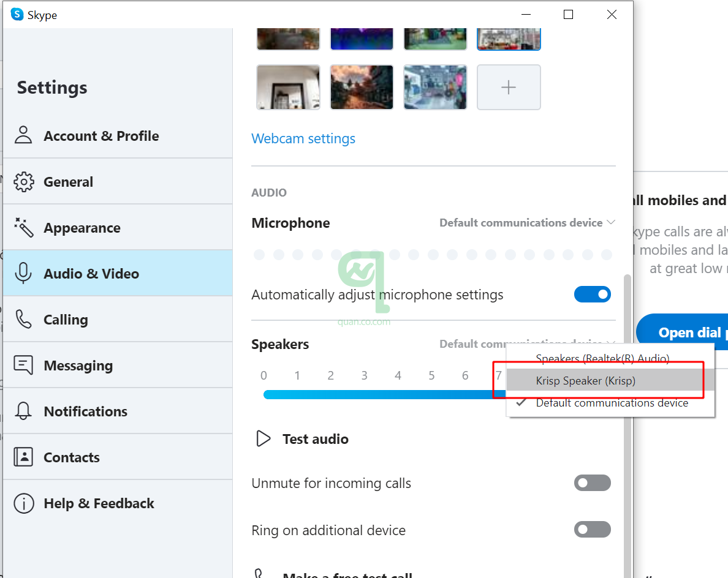Screen dimensions: 728x578
Task: Minimize the Skype window
Action: pyautogui.click(x=526, y=14)
